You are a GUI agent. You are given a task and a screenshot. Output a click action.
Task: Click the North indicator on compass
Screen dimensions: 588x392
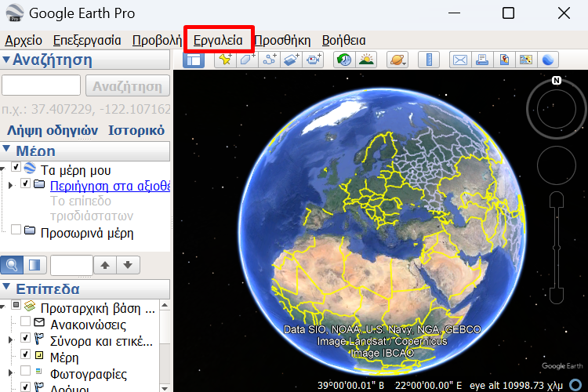pos(557,80)
